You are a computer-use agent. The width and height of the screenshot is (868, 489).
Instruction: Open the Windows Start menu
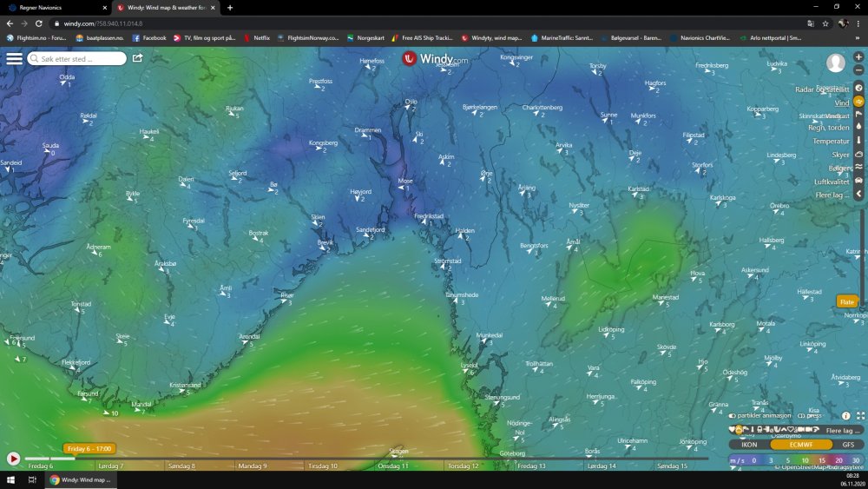pos(10,479)
